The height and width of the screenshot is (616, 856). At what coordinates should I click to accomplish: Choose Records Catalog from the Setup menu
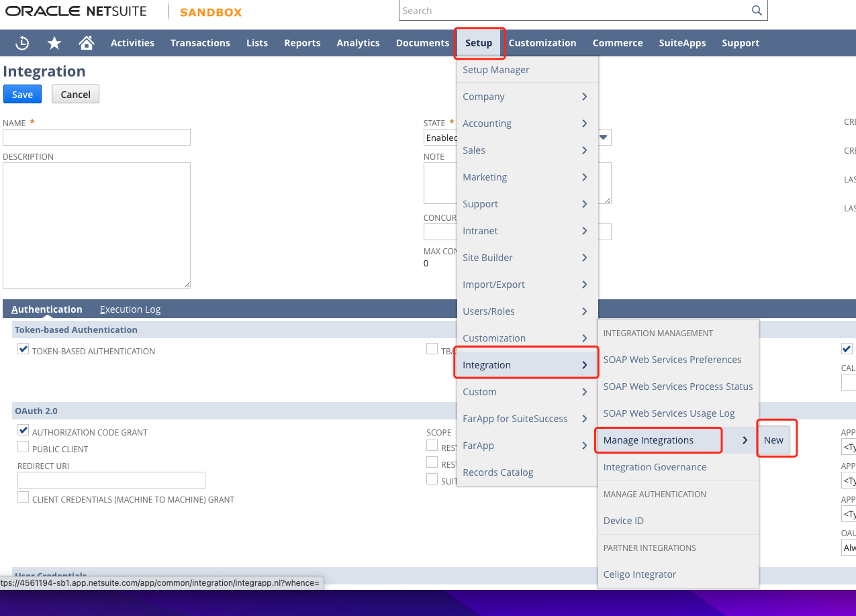pyautogui.click(x=527, y=472)
